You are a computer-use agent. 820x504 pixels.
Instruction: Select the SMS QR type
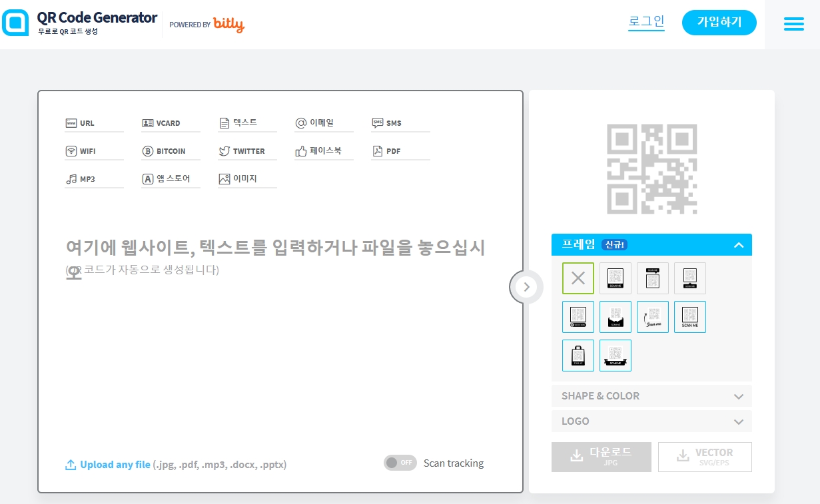click(400, 123)
